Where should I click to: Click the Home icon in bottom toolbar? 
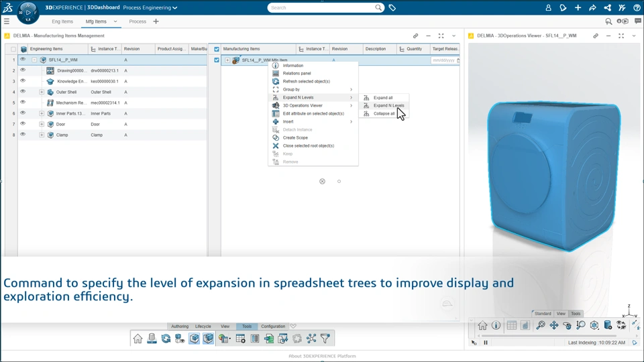click(138, 339)
